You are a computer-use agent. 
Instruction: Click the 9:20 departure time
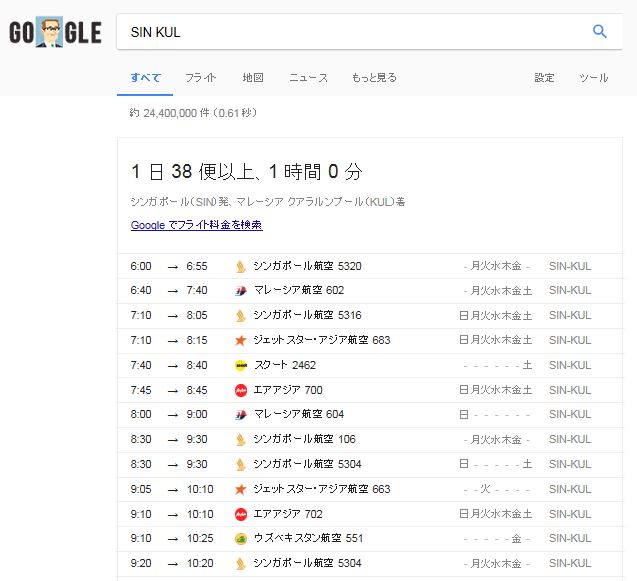coord(141,563)
